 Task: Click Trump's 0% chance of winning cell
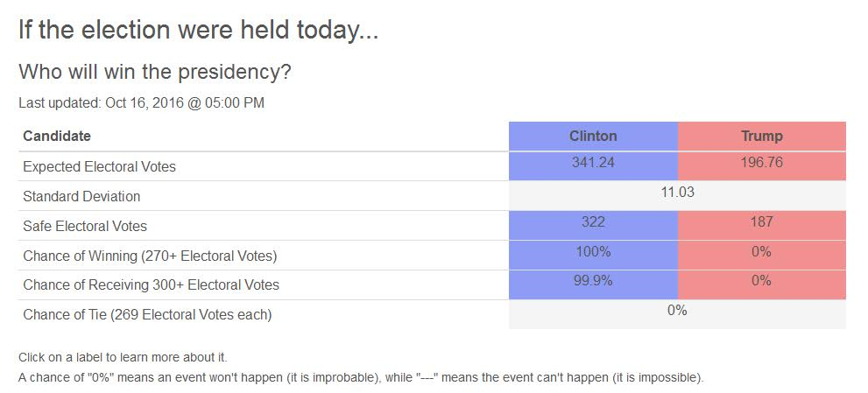point(761,251)
